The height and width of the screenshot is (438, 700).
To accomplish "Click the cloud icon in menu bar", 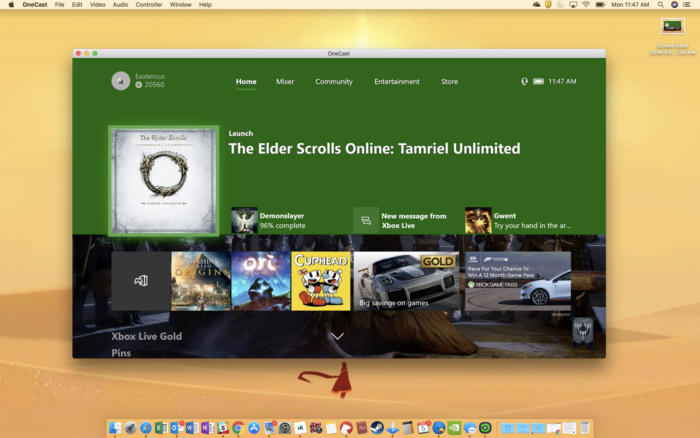I will pos(536,4).
